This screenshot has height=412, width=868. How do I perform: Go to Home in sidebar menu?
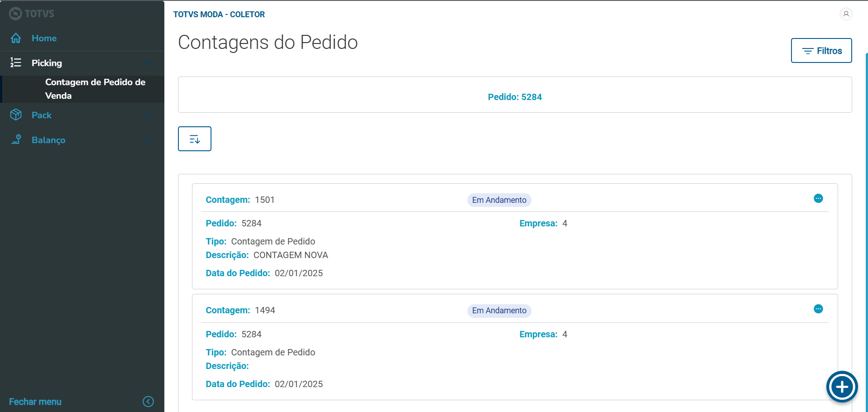44,38
